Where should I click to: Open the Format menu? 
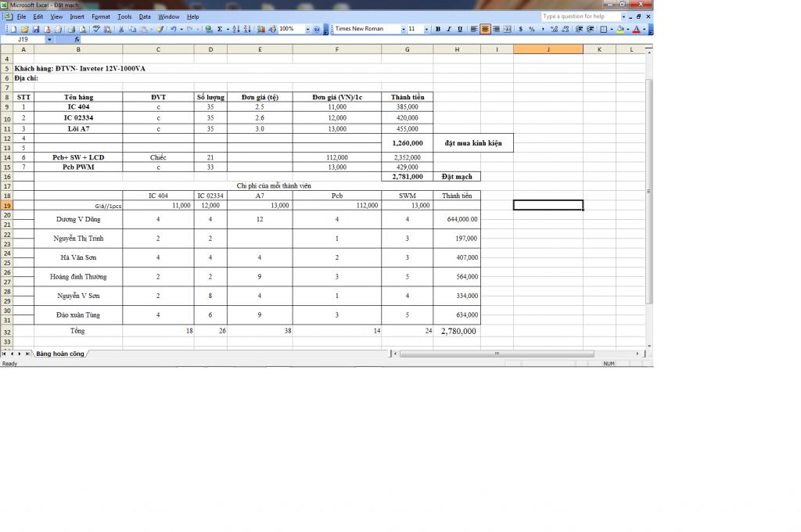(101, 17)
